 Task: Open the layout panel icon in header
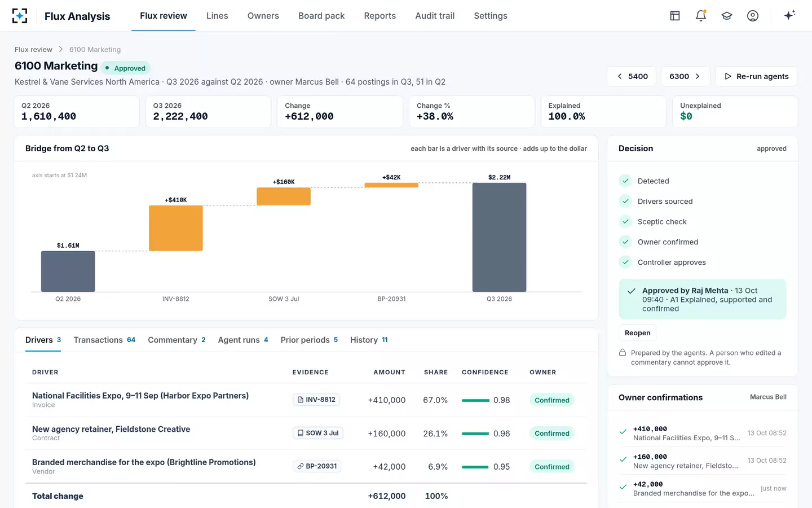[x=675, y=16]
